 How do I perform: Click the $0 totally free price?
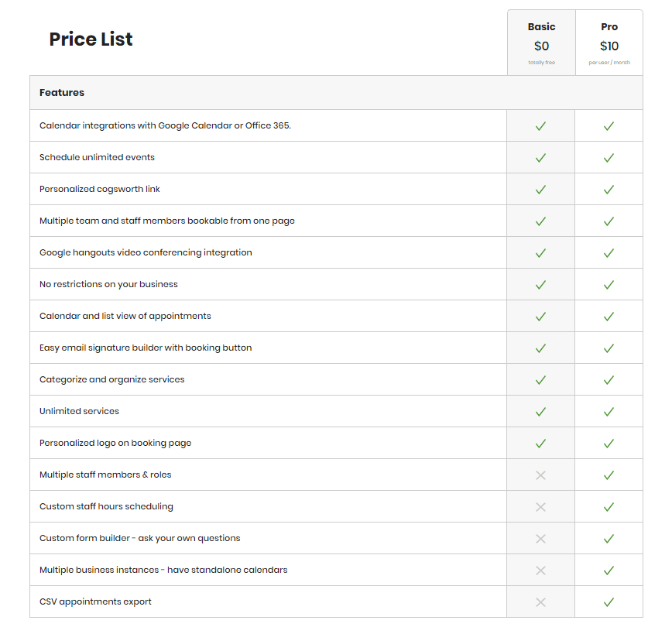click(541, 46)
